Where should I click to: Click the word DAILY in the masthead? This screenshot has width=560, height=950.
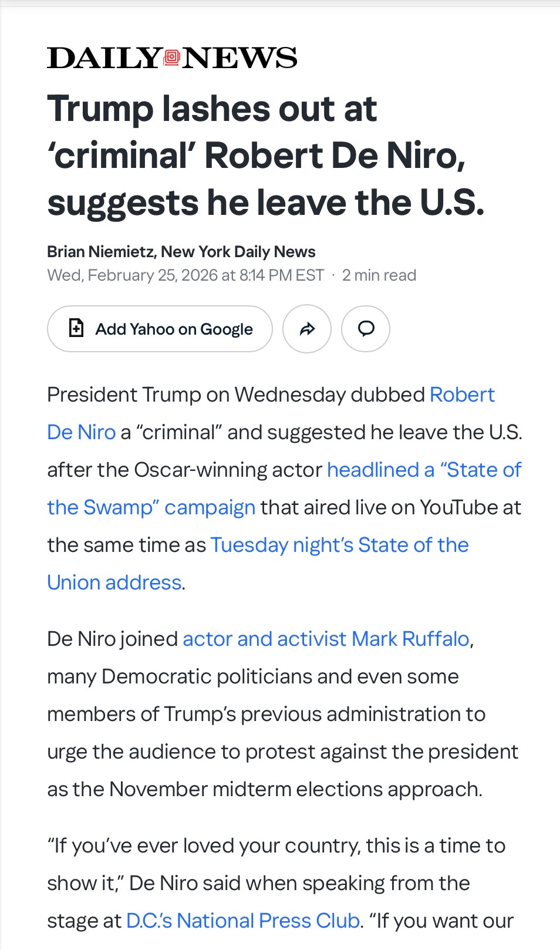pos(104,58)
